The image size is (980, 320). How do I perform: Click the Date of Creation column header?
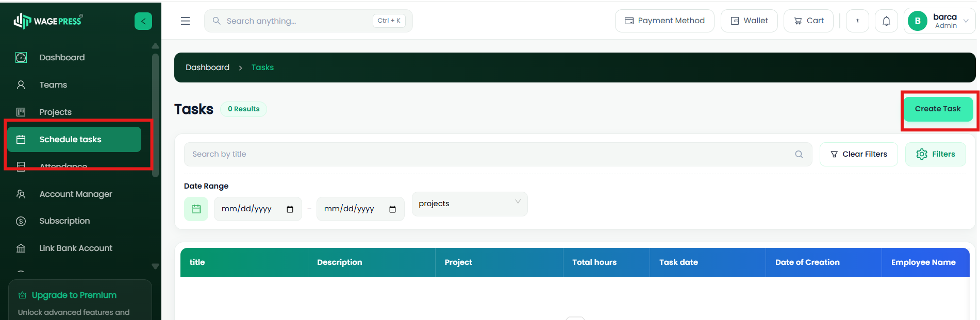pos(824,263)
